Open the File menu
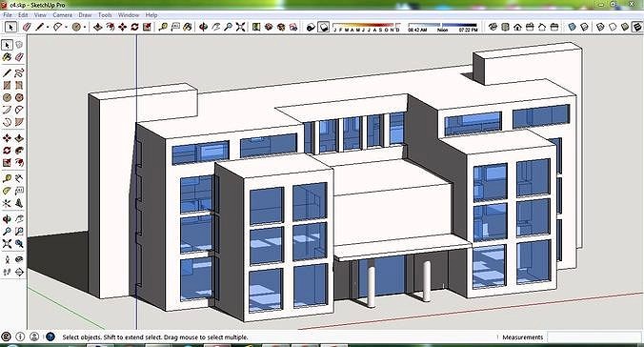Image resolution: width=644 pixels, height=347 pixels. pos(8,15)
